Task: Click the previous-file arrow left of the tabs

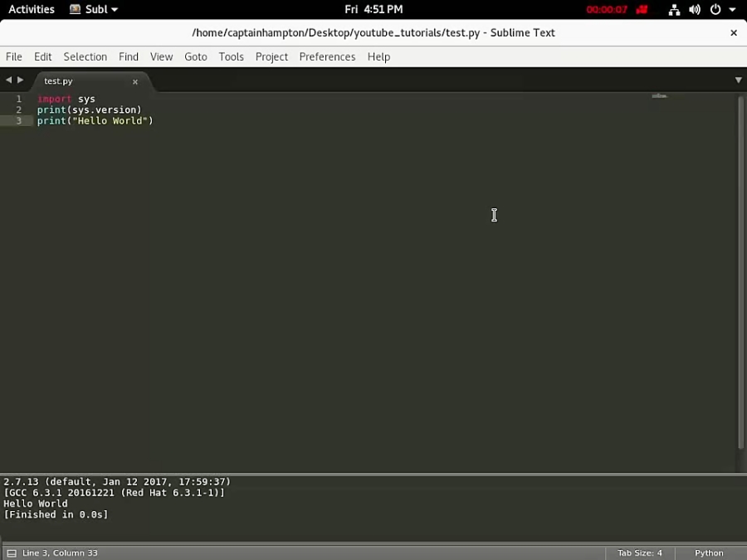Action: pyautogui.click(x=8, y=80)
